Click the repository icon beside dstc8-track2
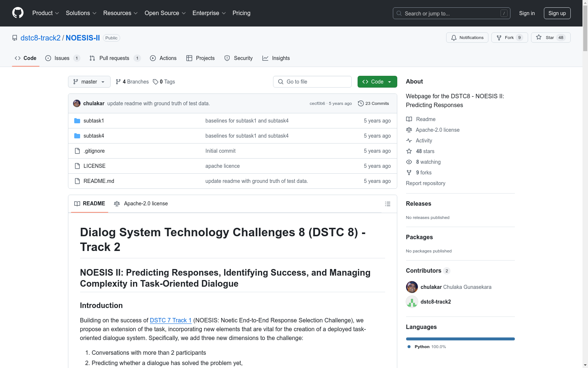Viewport: 588px width, 368px height. click(15, 38)
